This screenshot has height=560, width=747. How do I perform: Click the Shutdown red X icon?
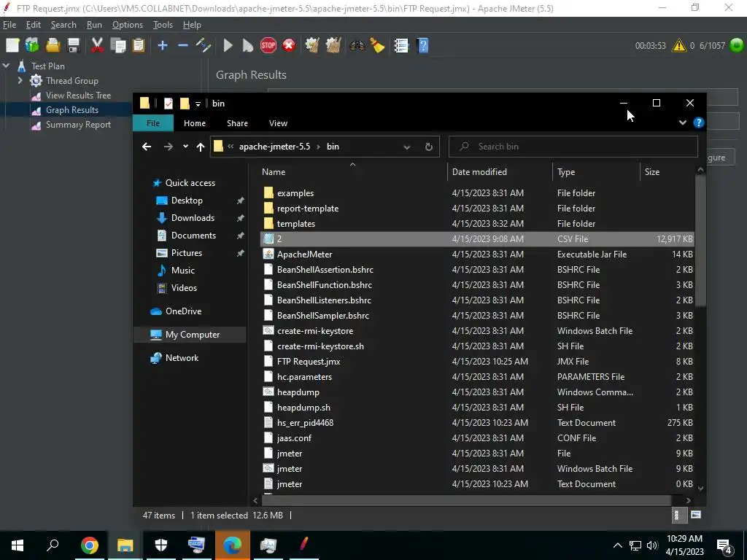pyautogui.click(x=289, y=46)
